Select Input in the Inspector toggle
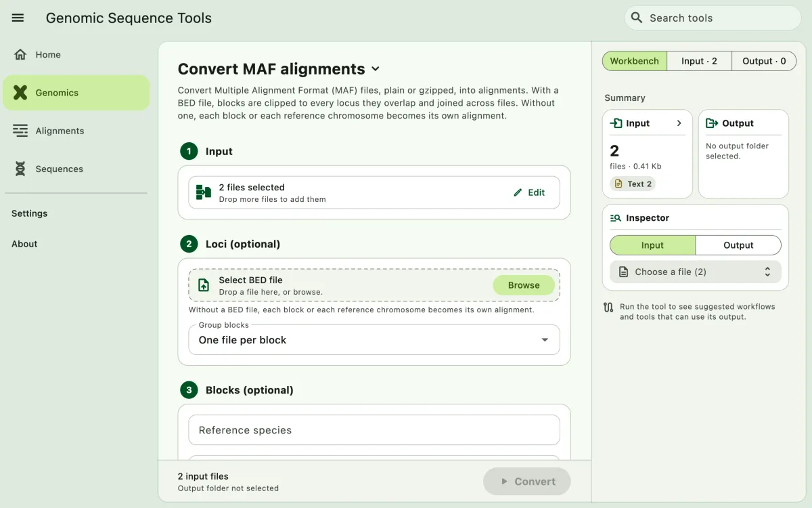 click(652, 245)
